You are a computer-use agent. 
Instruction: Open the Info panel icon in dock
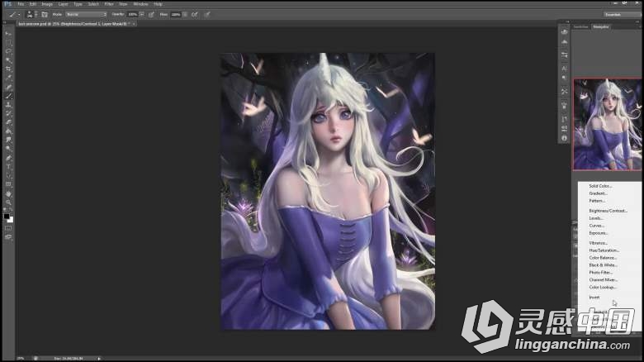(564, 138)
